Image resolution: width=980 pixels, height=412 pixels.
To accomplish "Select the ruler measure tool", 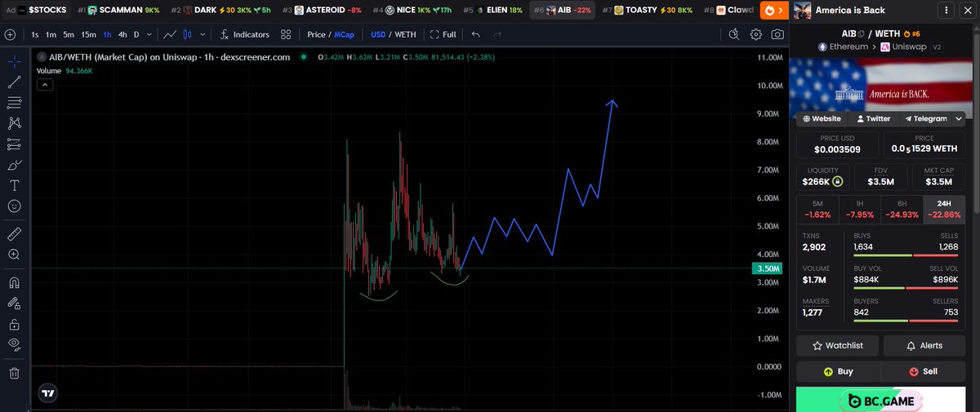I will pyautogui.click(x=14, y=234).
